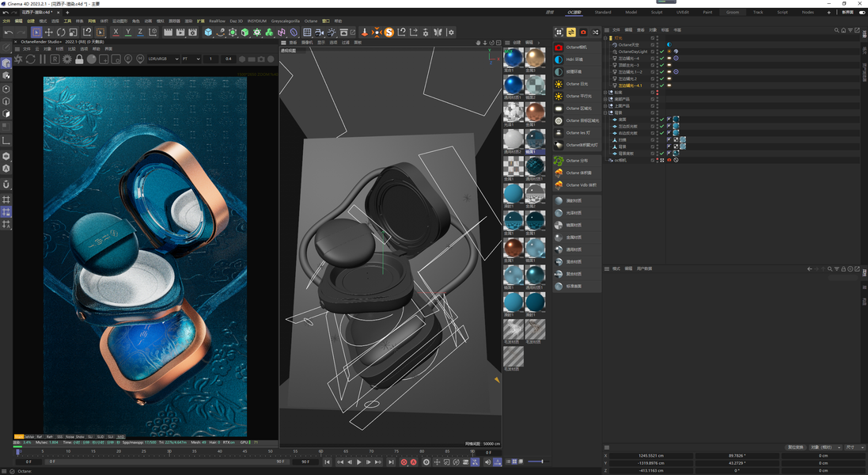Start Octane render with the aperture icon
868x475 pixels.
click(x=18, y=59)
